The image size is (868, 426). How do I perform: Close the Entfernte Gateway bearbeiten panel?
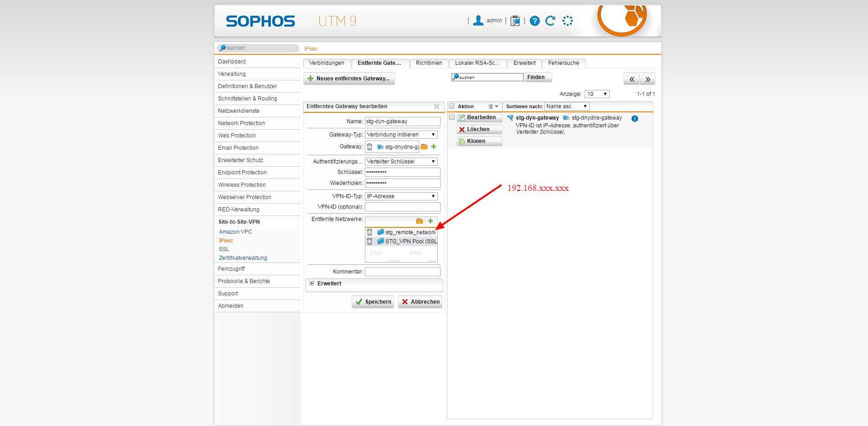pyautogui.click(x=437, y=106)
